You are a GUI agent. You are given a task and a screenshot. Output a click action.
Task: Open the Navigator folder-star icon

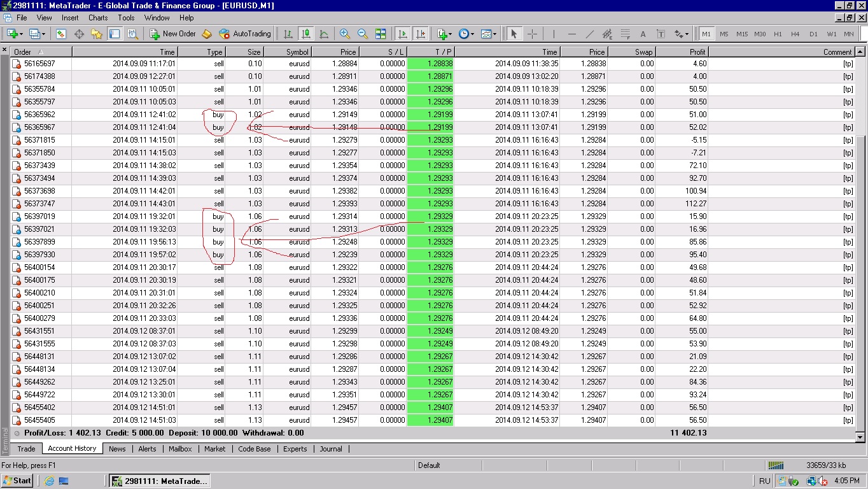97,34
